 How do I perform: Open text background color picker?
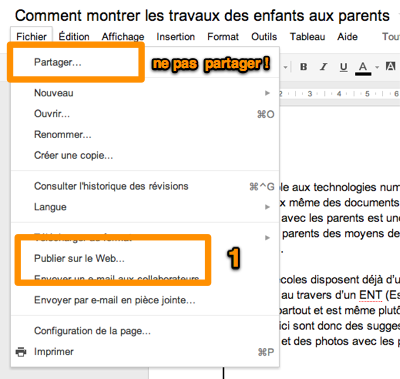point(391,66)
